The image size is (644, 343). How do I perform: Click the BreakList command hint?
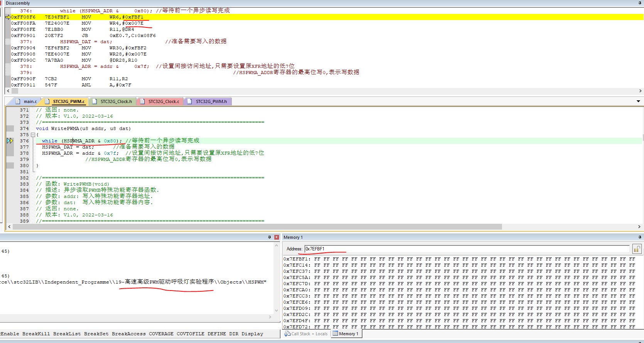pos(67,334)
